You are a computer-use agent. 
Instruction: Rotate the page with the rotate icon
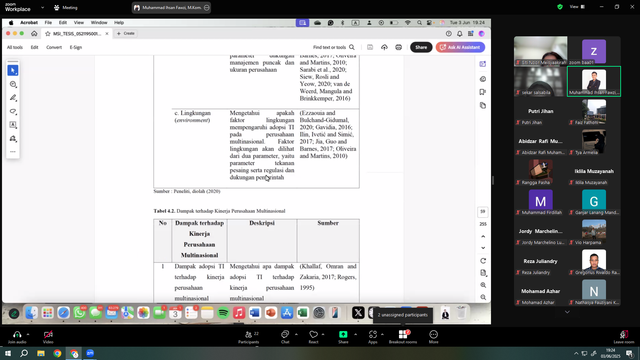click(x=483, y=261)
